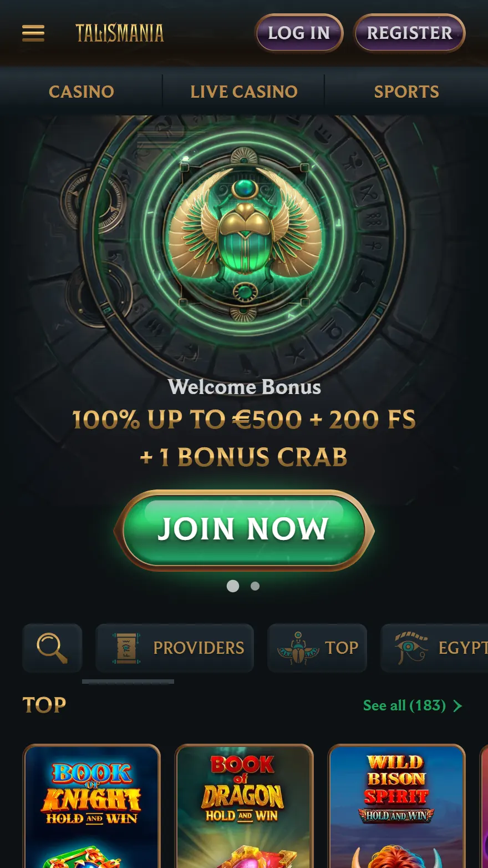Click the scarab icon on Top category
The height and width of the screenshot is (868, 488).
(x=298, y=648)
